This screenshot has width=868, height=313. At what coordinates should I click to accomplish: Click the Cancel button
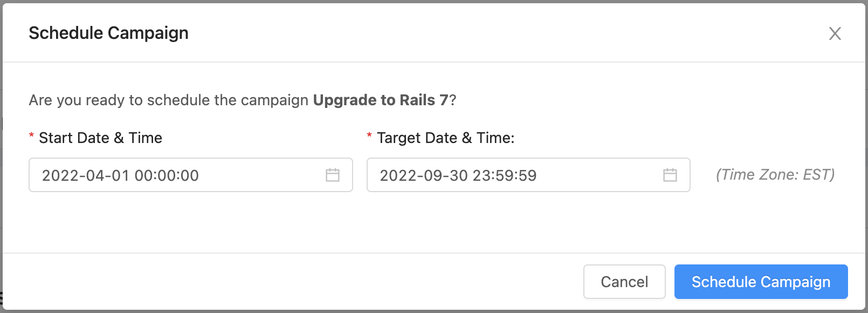pos(624,282)
